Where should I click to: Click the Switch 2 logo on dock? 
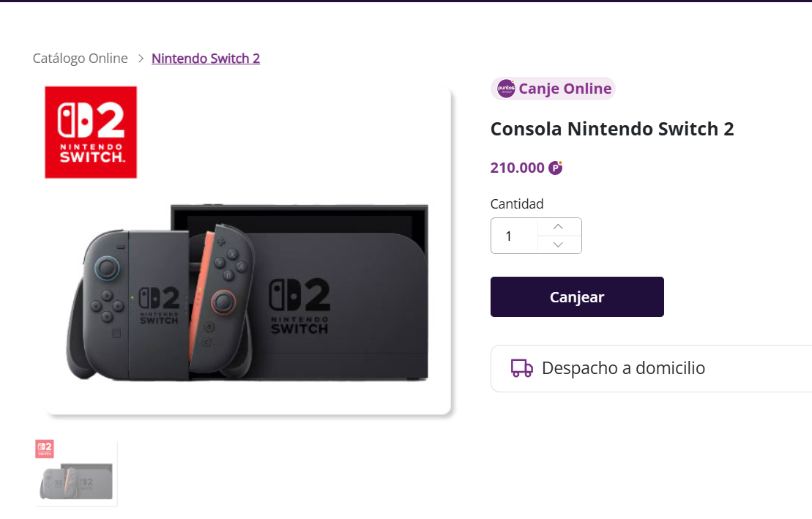[x=299, y=306]
